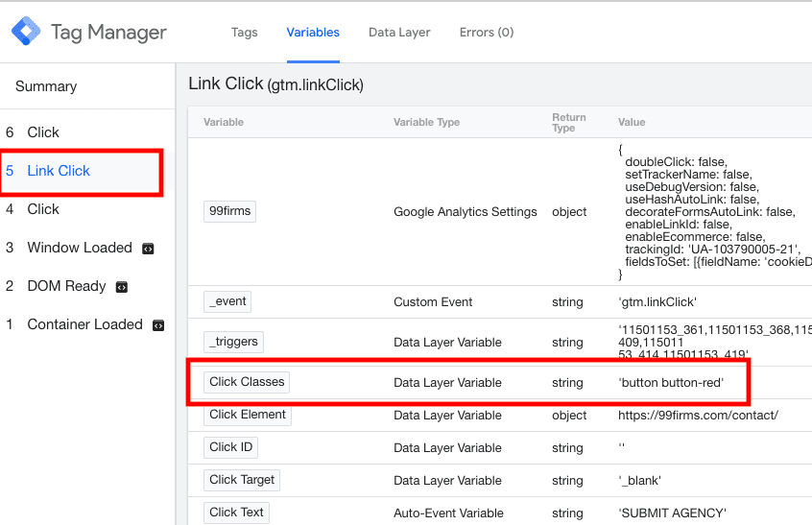812x525 pixels.
Task: Click Google Analytics Settings type cell
Action: (x=466, y=212)
